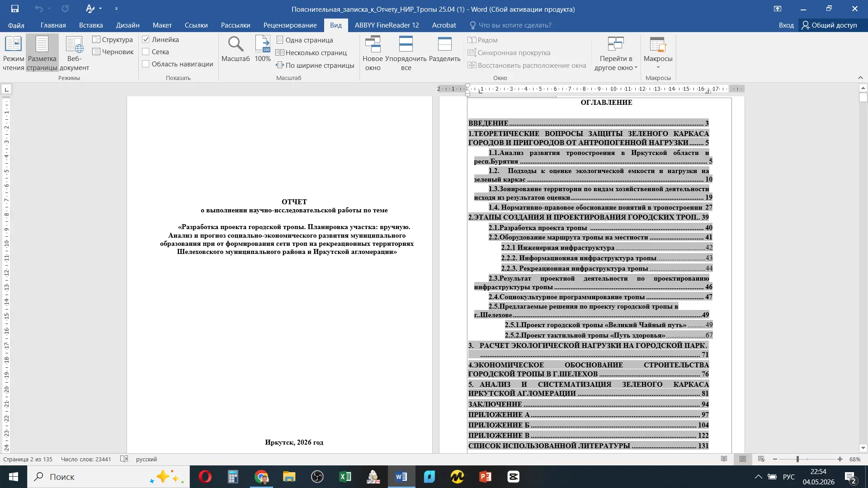868x488 pixels.
Task: Click Общий доступ button
Action: (x=830, y=25)
